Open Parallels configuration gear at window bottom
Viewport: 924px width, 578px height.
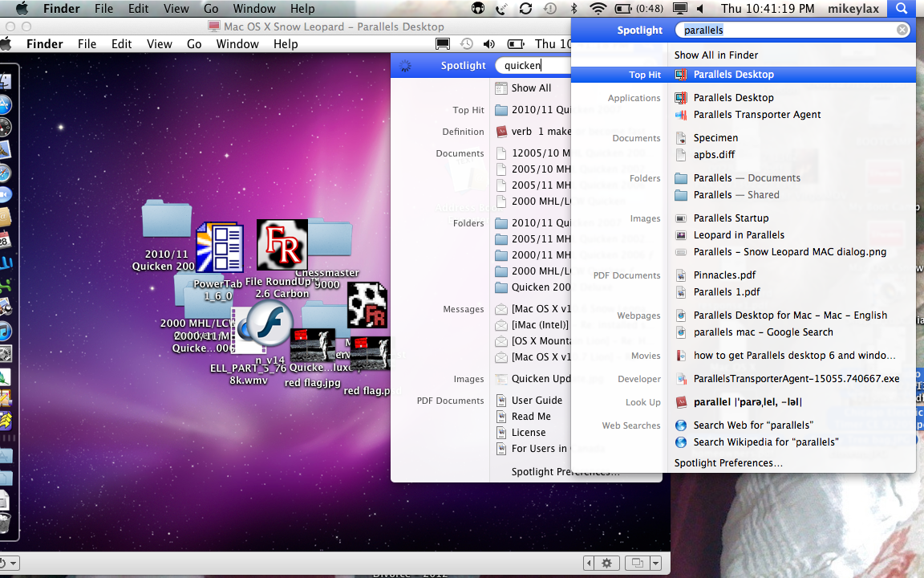606,563
